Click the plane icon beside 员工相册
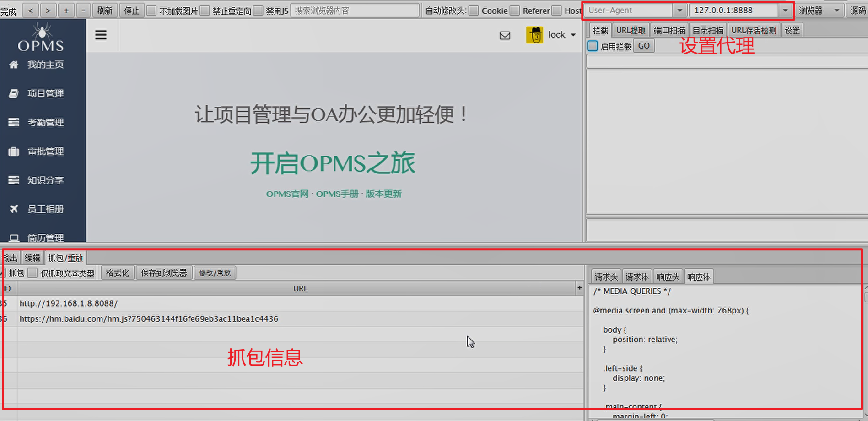 (14, 209)
